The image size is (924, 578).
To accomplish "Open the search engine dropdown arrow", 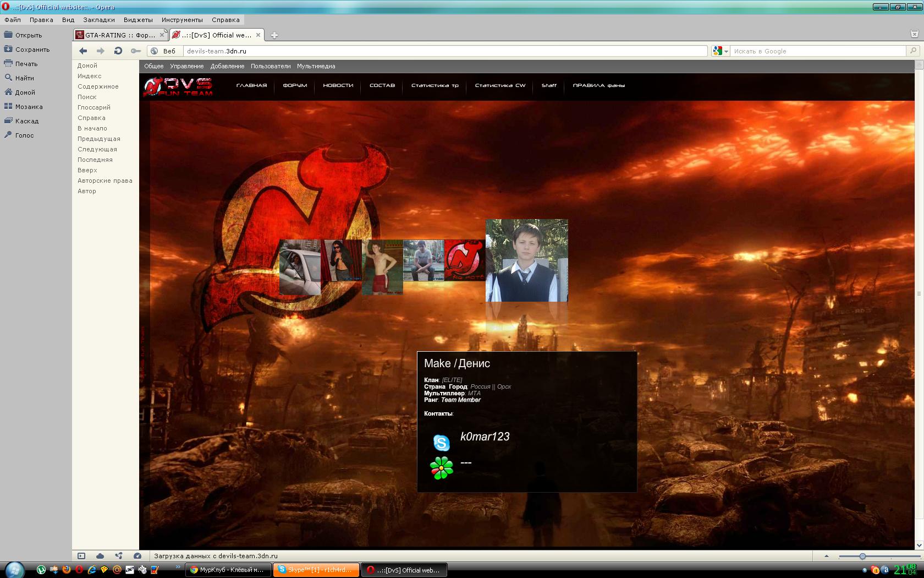I will pos(727,51).
